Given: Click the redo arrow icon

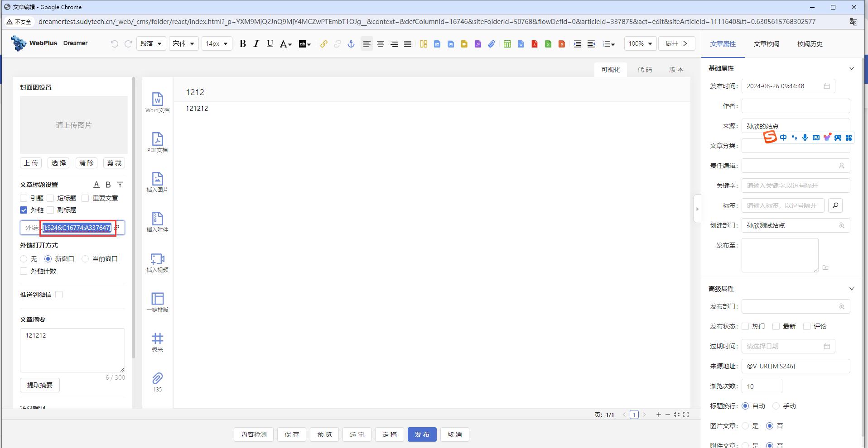Looking at the screenshot, I should 128,44.
